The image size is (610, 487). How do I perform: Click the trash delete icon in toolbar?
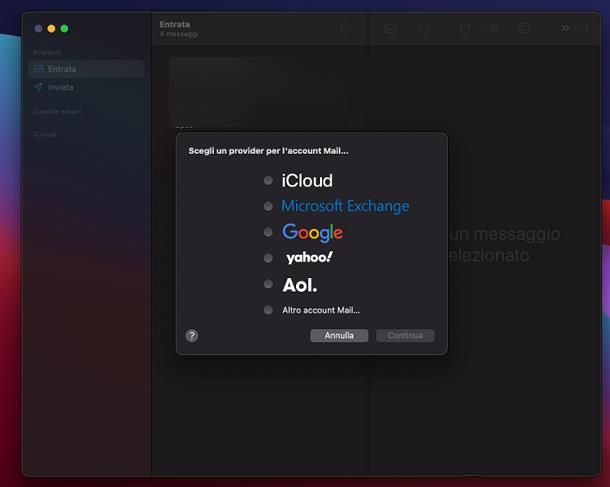(x=494, y=28)
